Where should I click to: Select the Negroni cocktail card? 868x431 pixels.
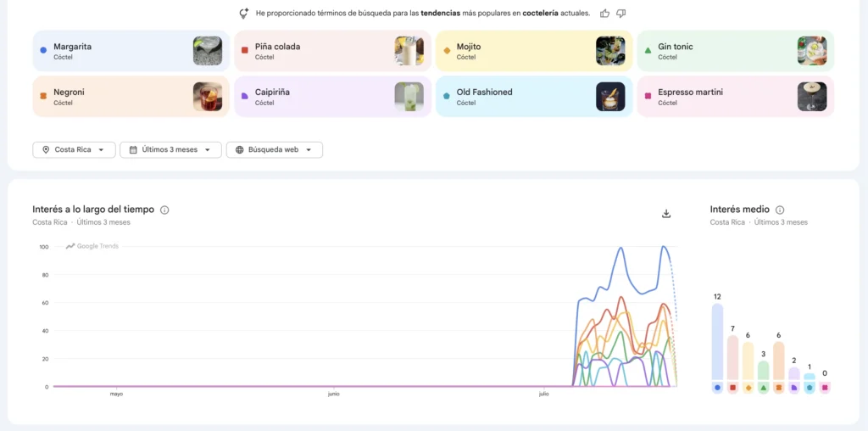131,97
